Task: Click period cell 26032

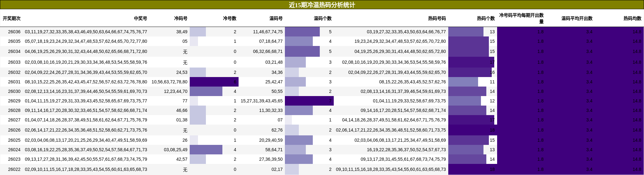Action: click(x=14, y=72)
